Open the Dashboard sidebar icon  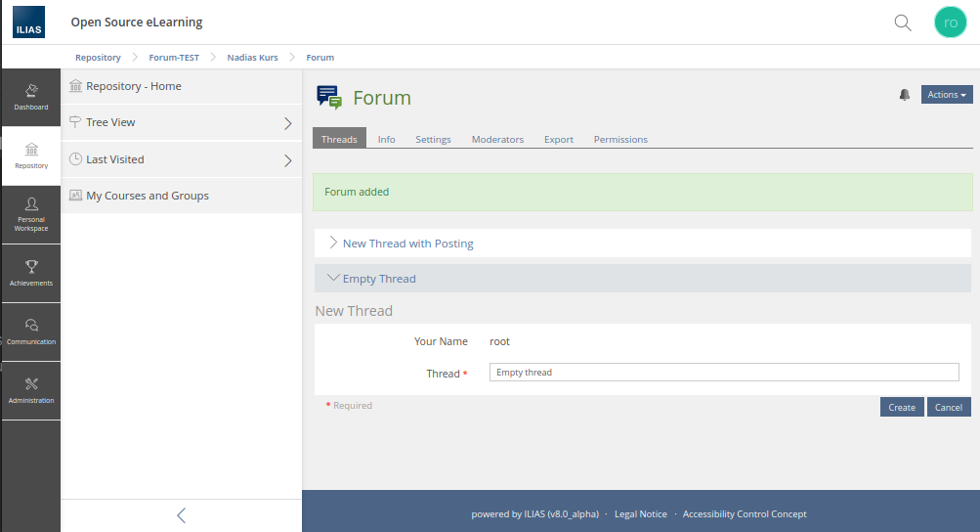pyautogui.click(x=31, y=97)
